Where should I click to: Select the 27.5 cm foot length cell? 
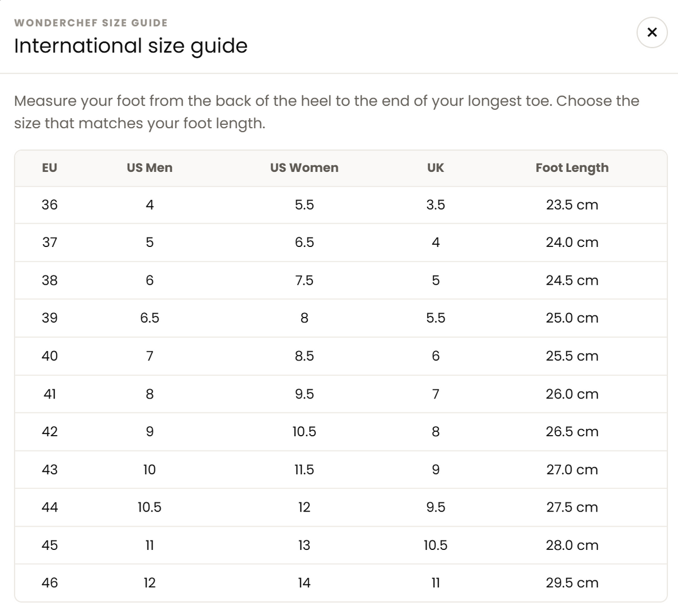click(572, 507)
